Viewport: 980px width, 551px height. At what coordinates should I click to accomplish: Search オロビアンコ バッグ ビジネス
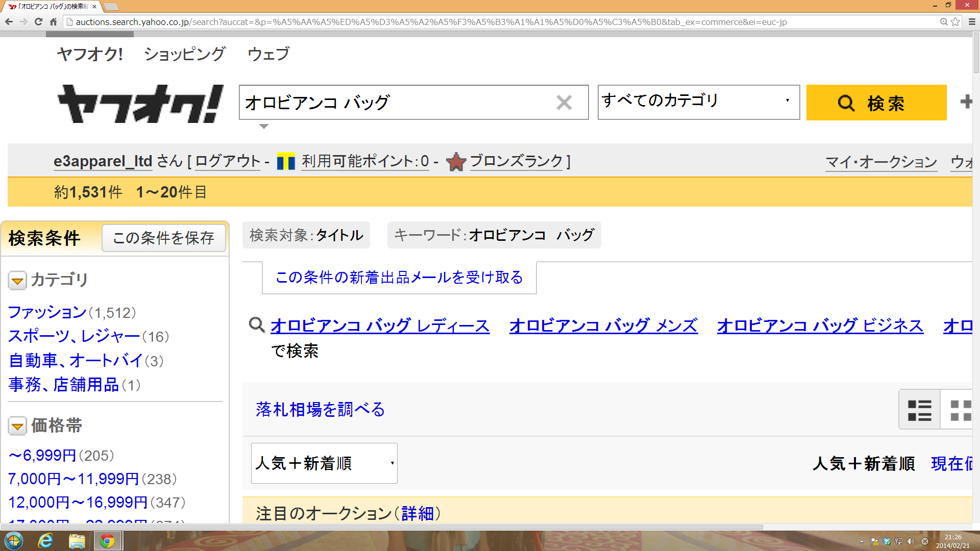coord(820,325)
